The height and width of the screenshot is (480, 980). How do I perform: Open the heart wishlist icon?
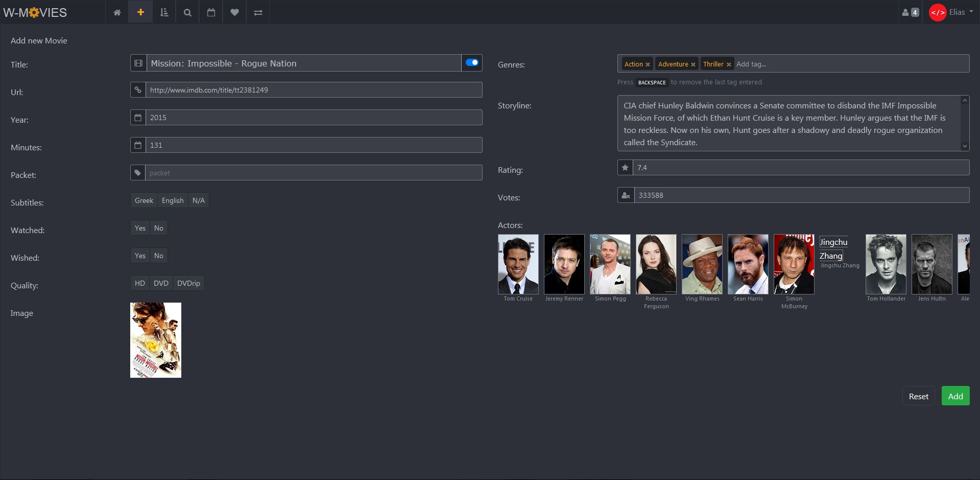(x=234, y=12)
